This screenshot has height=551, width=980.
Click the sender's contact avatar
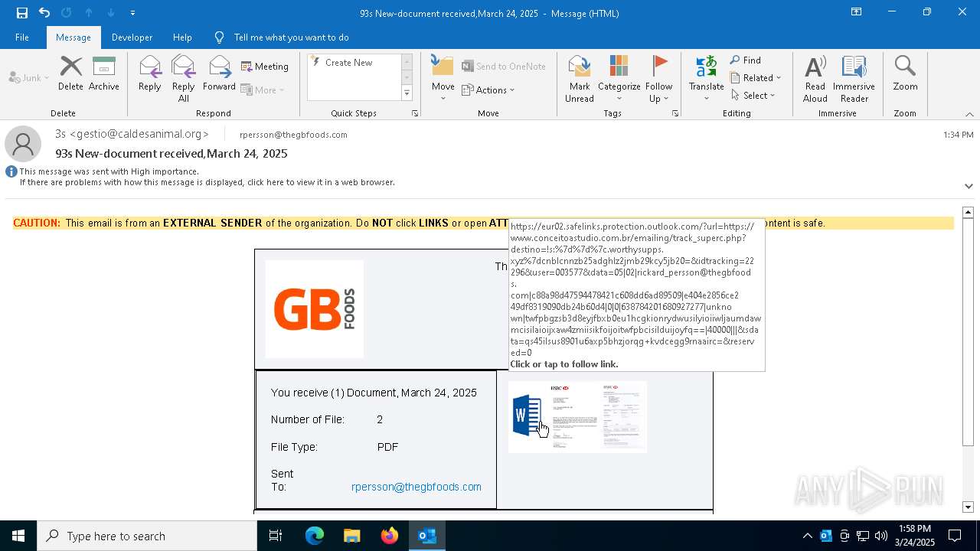(23, 144)
